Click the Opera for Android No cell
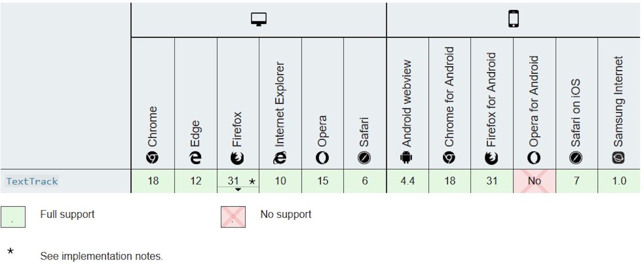The width and height of the screenshot is (644, 267). click(534, 181)
